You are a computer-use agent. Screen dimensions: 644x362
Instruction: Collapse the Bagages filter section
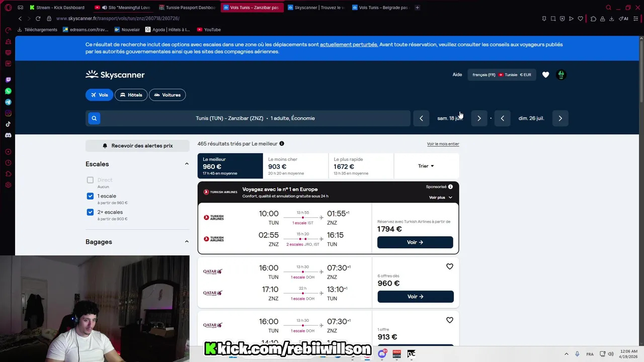pos(187,242)
